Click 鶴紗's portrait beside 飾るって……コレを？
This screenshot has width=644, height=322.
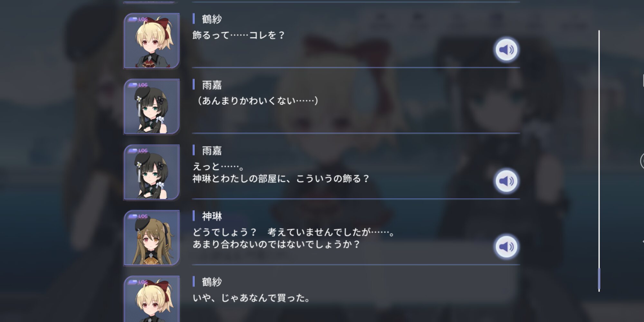[x=151, y=41]
